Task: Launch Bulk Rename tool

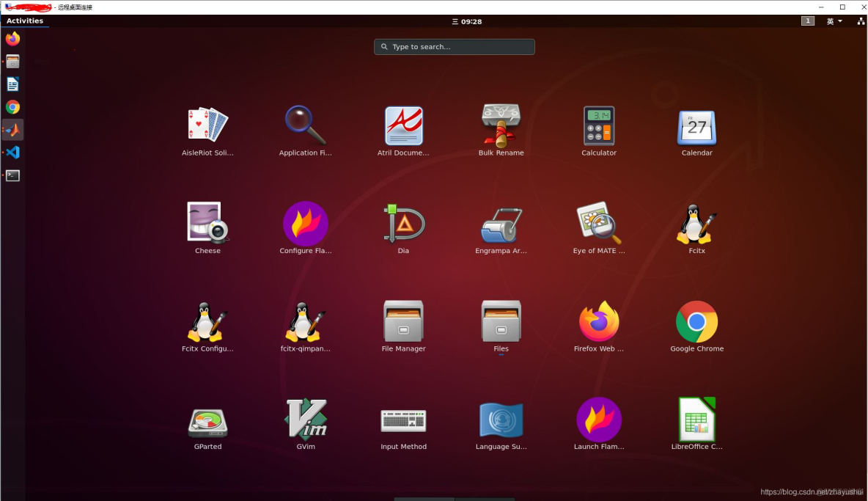Action: [x=501, y=130]
